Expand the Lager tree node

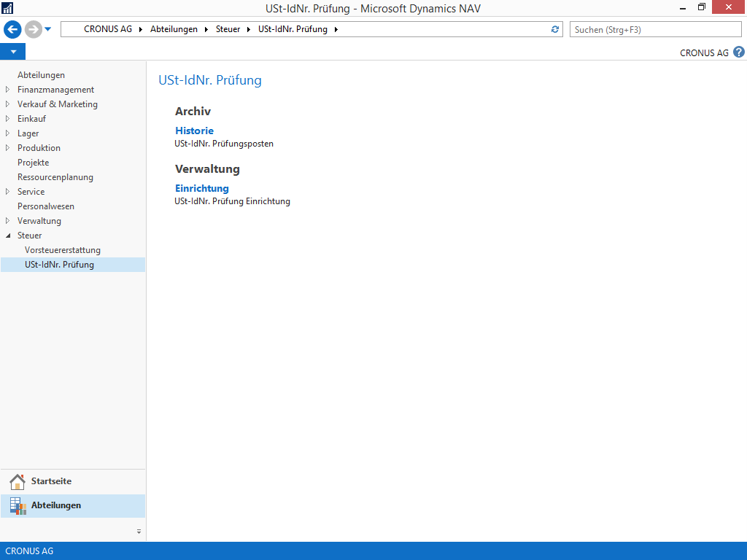click(x=7, y=133)
